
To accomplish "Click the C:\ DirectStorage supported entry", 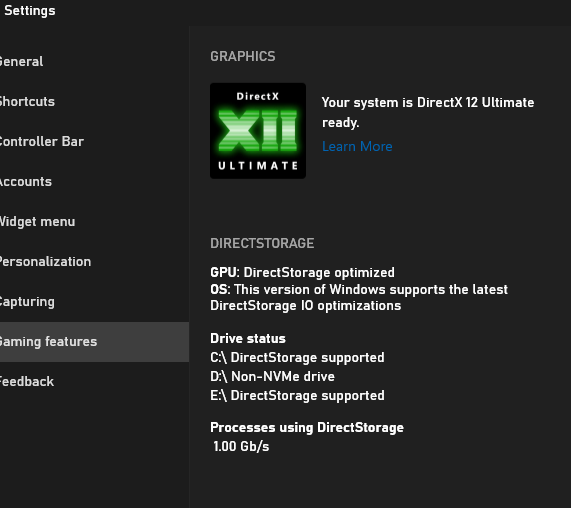I will point(297,358).
